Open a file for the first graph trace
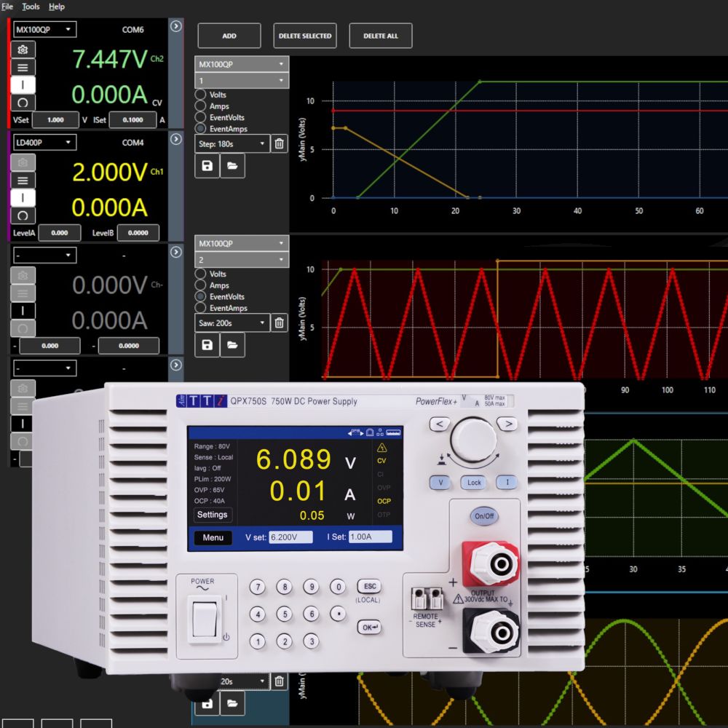 [232, 166]
